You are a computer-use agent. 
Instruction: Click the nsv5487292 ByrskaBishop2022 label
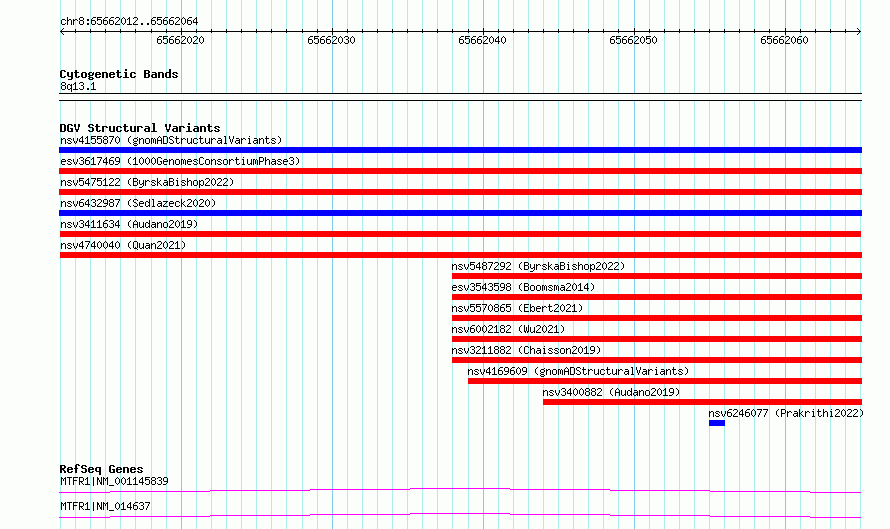point(538,266)
